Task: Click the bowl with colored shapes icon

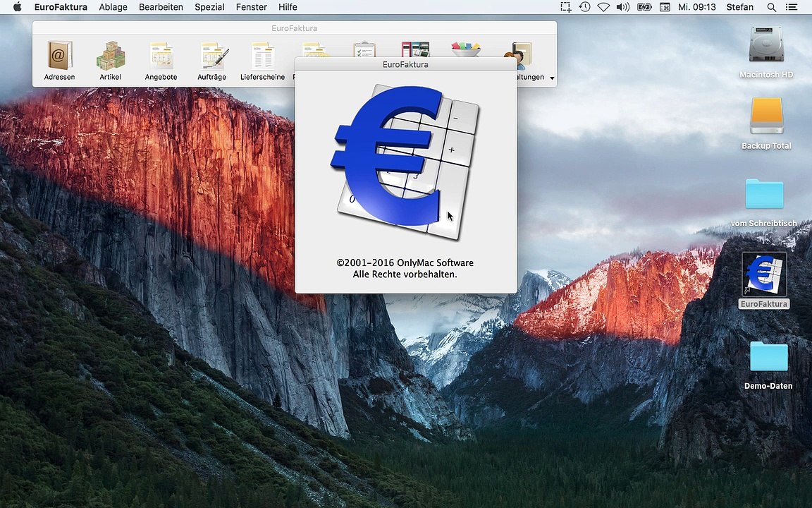Action: click(x=465, y=49)
